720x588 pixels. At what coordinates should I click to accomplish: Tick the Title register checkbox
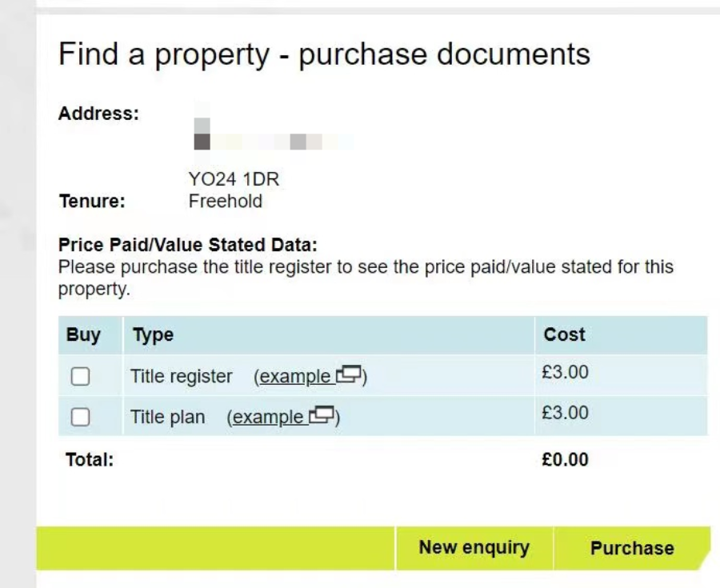tap(80, 376)
